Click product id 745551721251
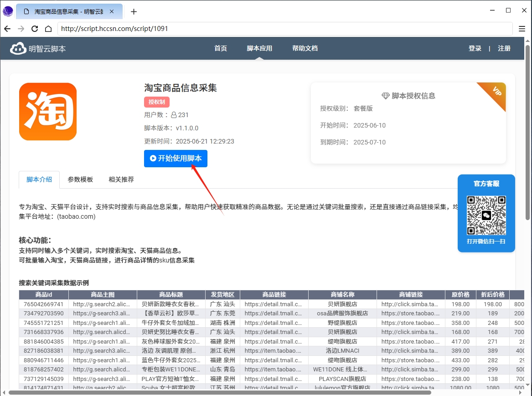 (x=44, y=323)
